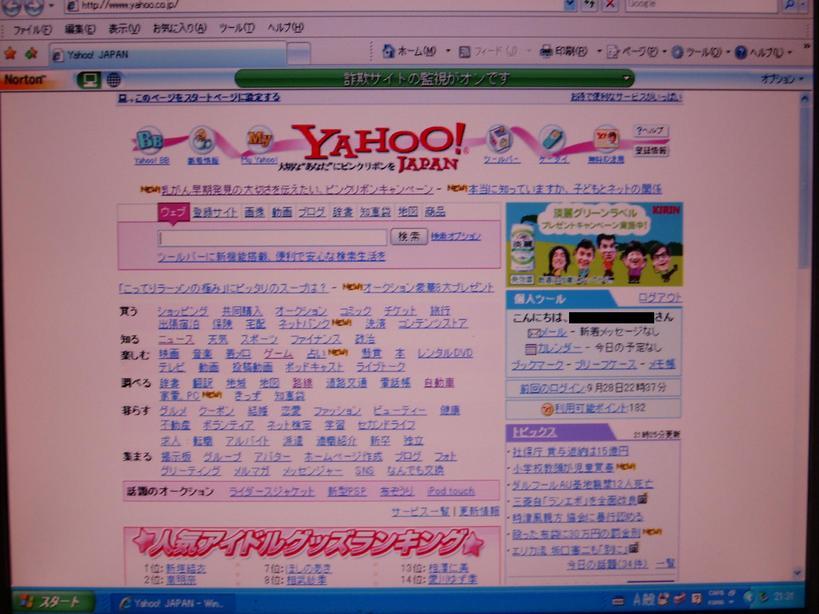Click the Norton logo in toolbar
Image resolution: width=819 pixels, height=614 pixels.
click(24, 79)
